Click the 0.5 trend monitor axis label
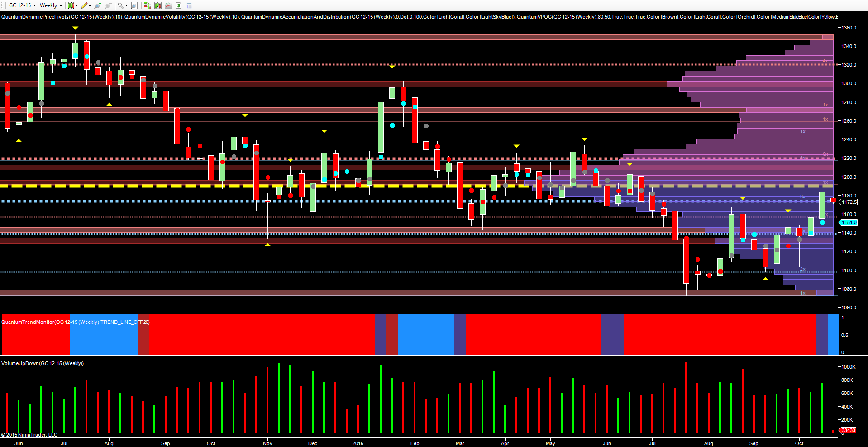Screen dimensions: 868x447 [844, 335]
